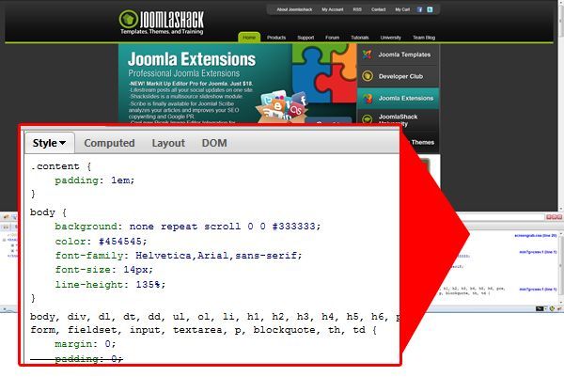This screenshot has height=392, width=564.
Task: Click the background property value #333333
Action: pos(293,227)
